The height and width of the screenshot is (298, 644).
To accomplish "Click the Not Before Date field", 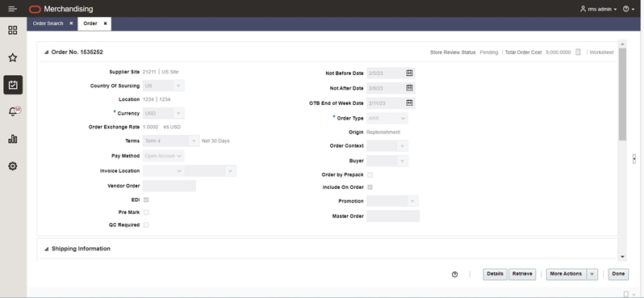I will [386, 73].
